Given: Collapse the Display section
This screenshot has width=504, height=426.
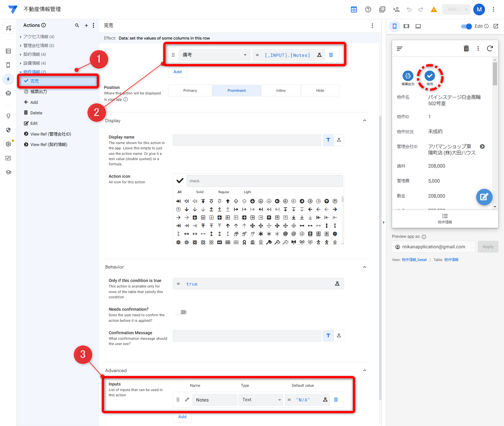Looking at the screenshot, I should [364, 120].
